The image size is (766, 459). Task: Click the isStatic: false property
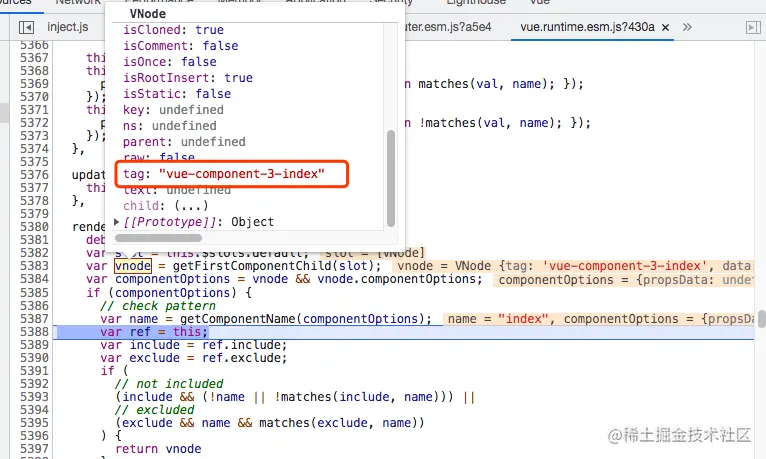(177, 94)
